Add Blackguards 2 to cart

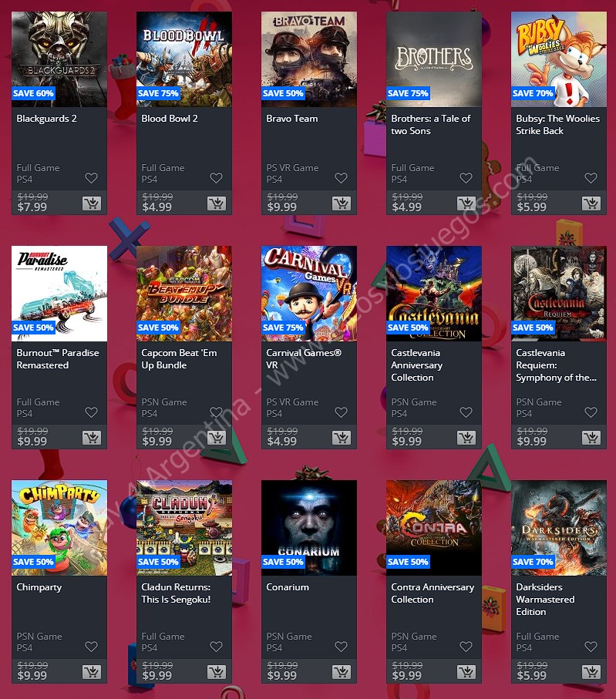(92, 203)
